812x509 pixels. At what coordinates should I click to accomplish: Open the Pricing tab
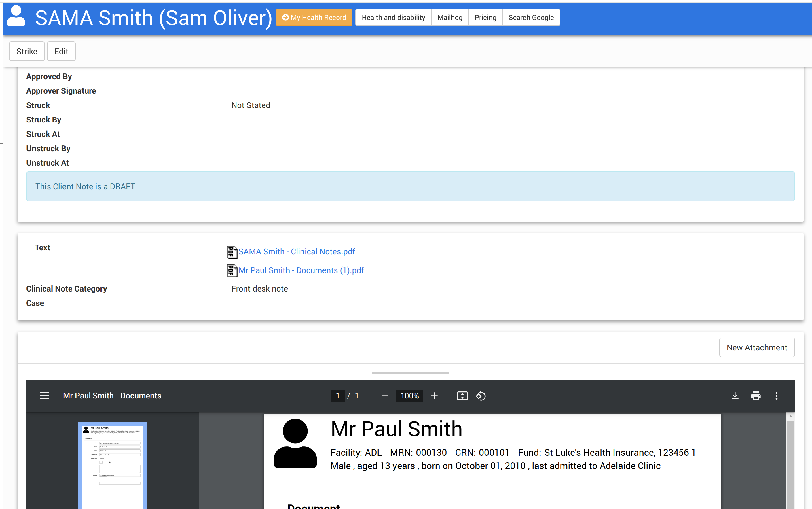pyautogui.click(x=485, y=18)
